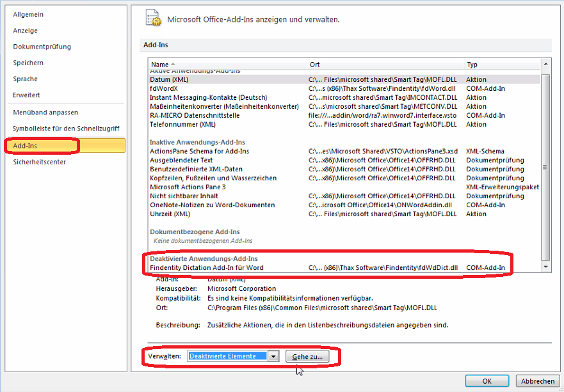The width and height of the screenshot is (564, 392).
Task: Go to the Speichern settings
Action: [x=28, y=63]
